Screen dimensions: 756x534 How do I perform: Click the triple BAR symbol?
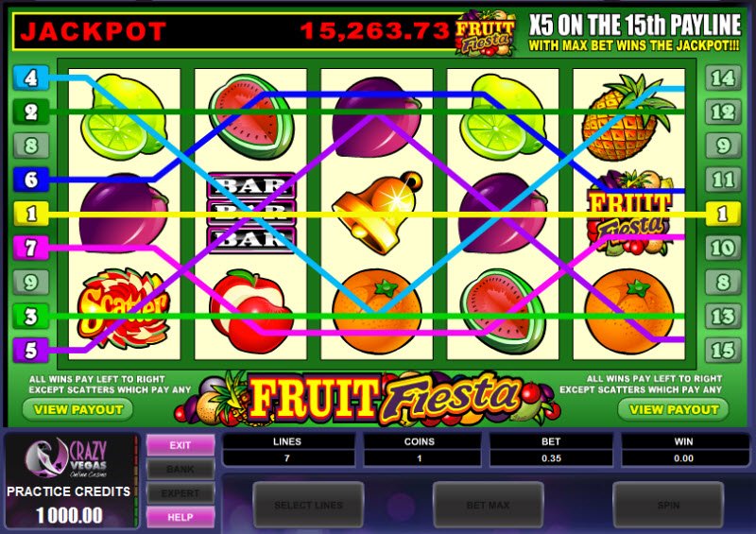coord(251,213)
